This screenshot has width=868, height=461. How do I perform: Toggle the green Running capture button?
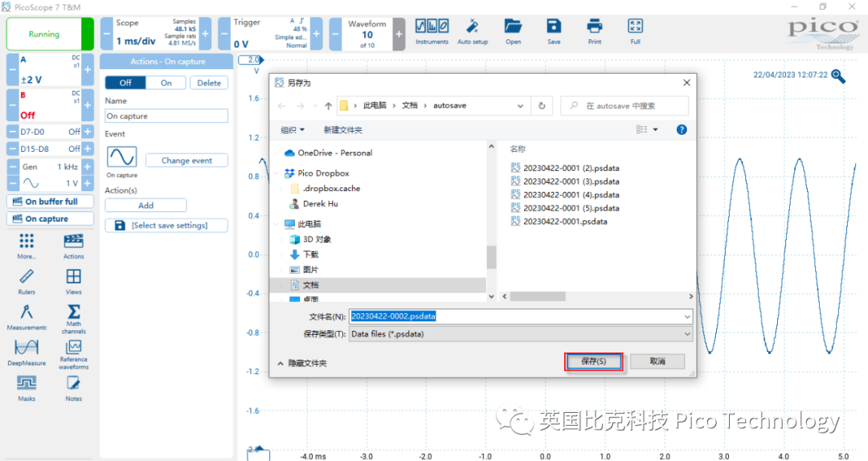[x=50, y=35]
